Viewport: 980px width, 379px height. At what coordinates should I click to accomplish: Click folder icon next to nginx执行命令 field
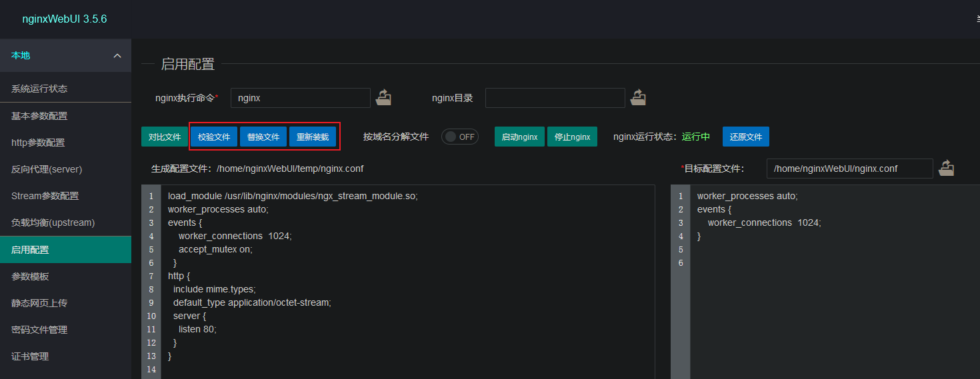[383, 98]
